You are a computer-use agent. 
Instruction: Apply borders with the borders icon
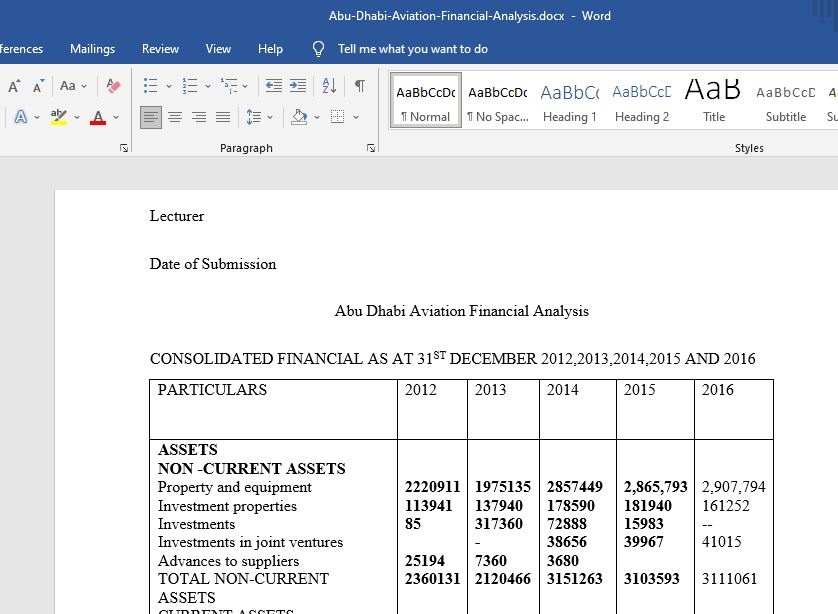(x=337, y=116)
